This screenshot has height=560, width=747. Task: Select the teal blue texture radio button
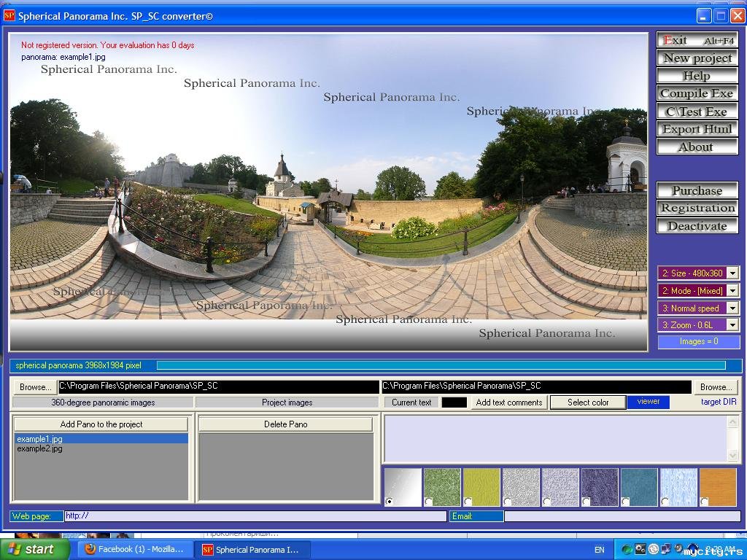(625, 501)
